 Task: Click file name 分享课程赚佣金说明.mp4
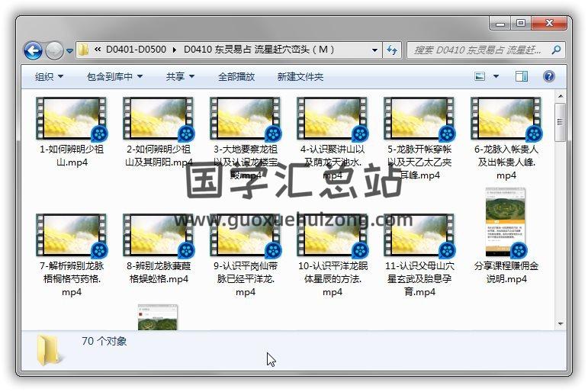(x=506, y=272)
